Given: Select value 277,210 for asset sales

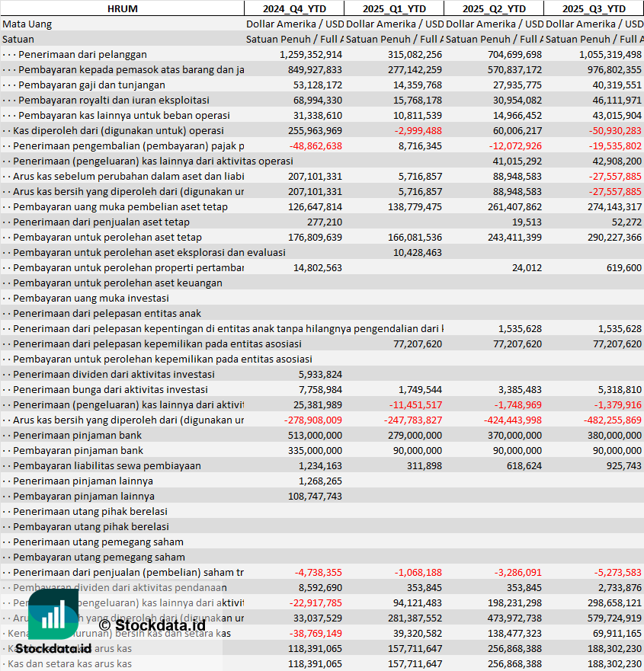Looking at the screenshot, I should (325, 222).
